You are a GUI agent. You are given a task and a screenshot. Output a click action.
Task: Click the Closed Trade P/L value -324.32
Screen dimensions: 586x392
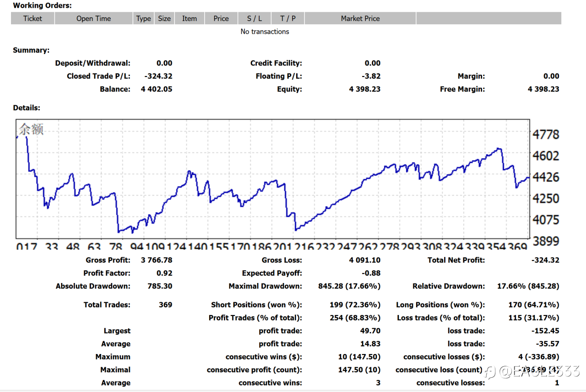(x=158, y=76)
